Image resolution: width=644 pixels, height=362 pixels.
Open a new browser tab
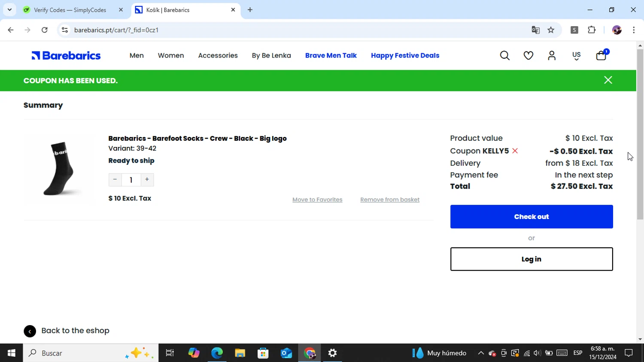click(250, 9)
